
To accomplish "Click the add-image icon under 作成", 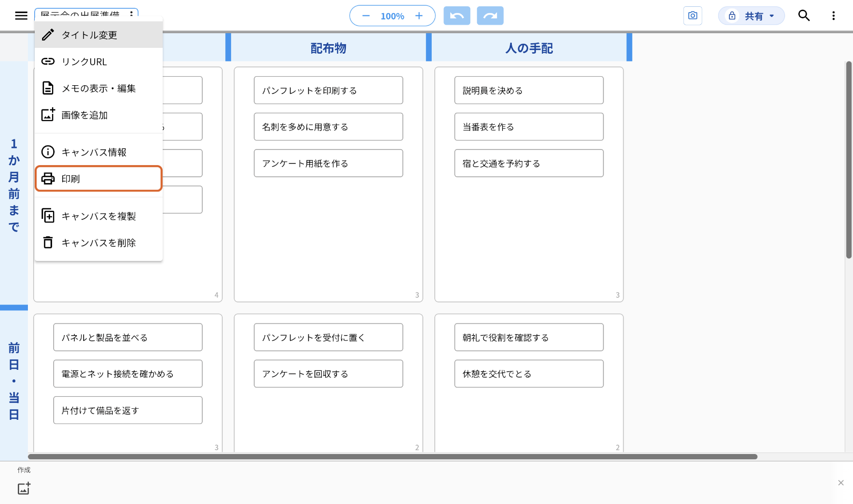I will [x=24, y=488].
